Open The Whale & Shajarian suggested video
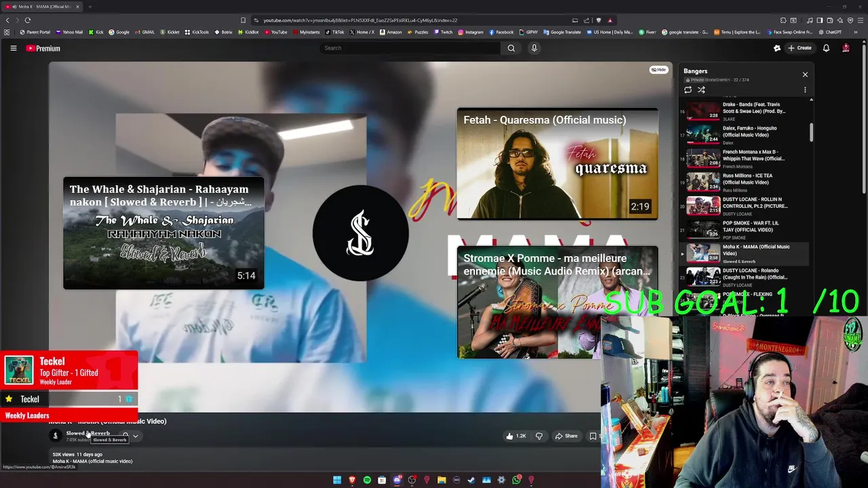This screenshot has height=488, width=868. coord(163,233)
